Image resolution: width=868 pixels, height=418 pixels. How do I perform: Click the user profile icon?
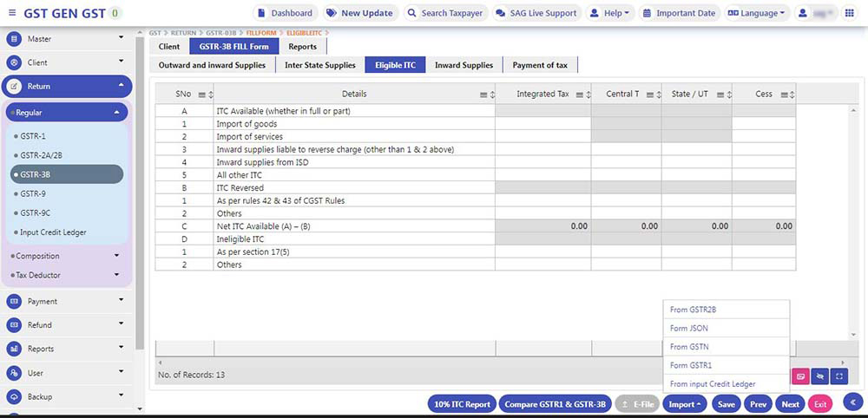tap(804, 13)
